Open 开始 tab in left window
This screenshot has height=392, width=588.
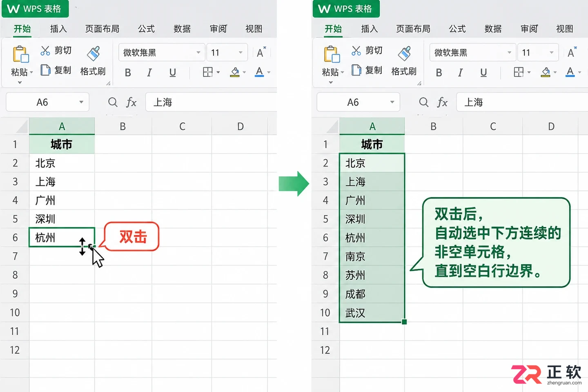click(22, 29)
